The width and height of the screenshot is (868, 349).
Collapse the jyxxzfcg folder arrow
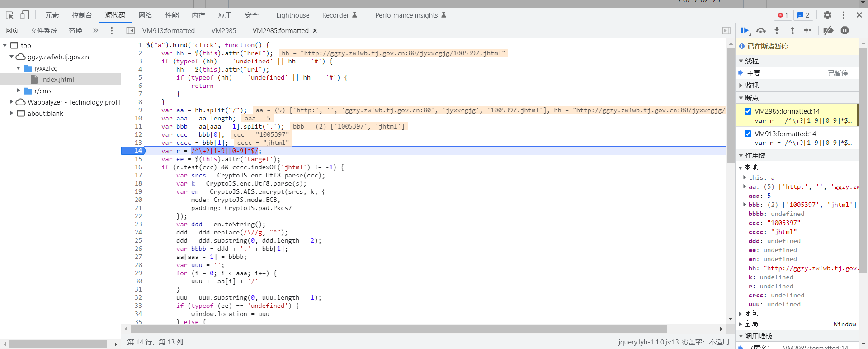[19, 68]
